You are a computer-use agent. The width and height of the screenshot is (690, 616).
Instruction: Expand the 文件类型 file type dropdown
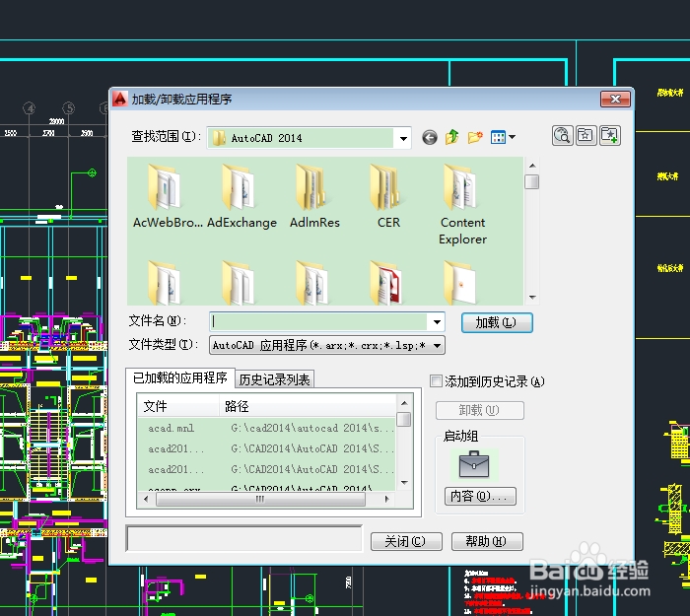pos(437,345)
